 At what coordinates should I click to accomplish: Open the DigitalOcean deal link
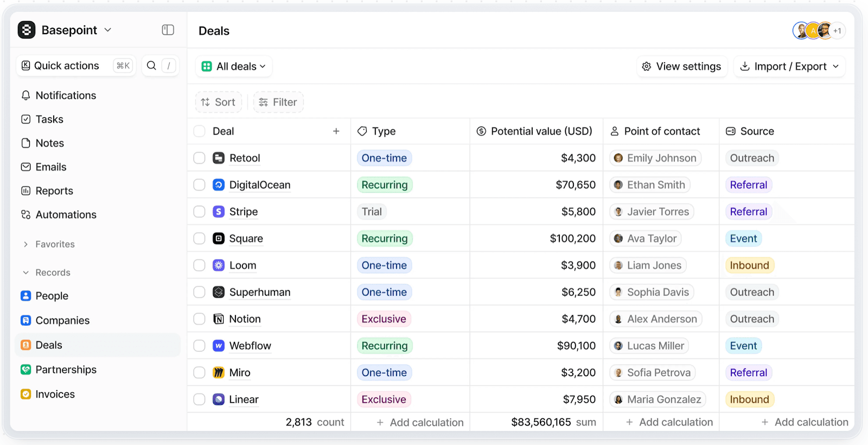pyautogui.click(x=260, y=185)
